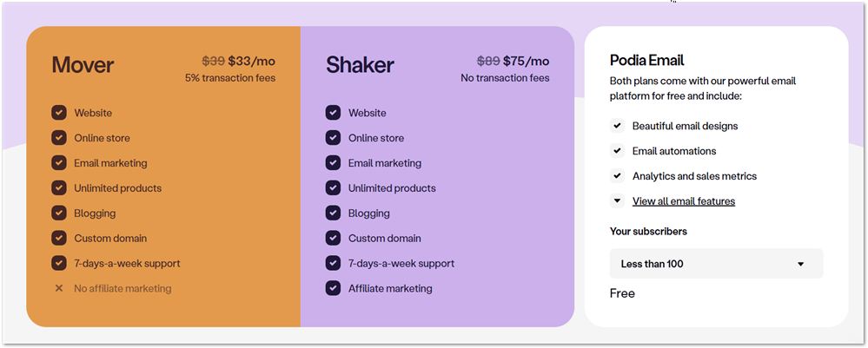Image resolution: width=868 pixels, height=348 pixels.
Task: Click the Podia Email heading
Action: [x=646, y=60]
